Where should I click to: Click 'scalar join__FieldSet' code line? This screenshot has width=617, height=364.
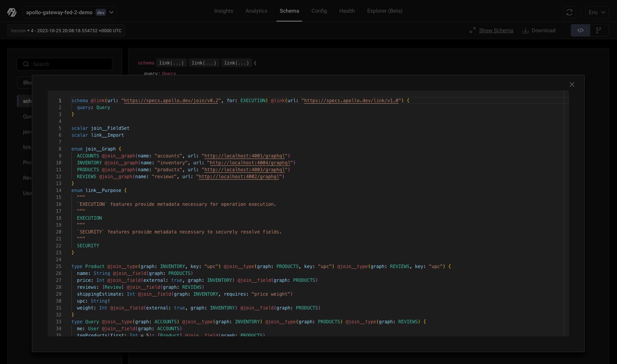click(x=100, y=128)
